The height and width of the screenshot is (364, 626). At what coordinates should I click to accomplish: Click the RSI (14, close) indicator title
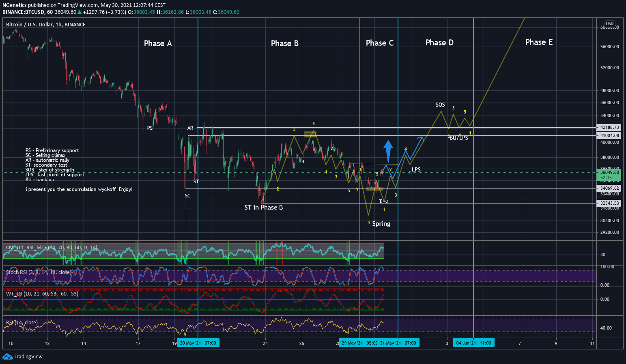(x=22, y=323)
